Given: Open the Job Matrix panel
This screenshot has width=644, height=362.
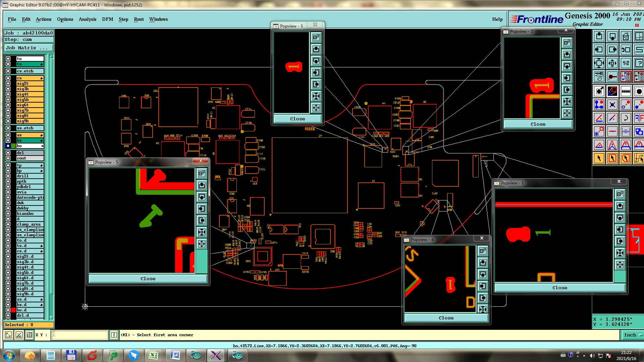Looking at the screenshot, I should point(29,48).
